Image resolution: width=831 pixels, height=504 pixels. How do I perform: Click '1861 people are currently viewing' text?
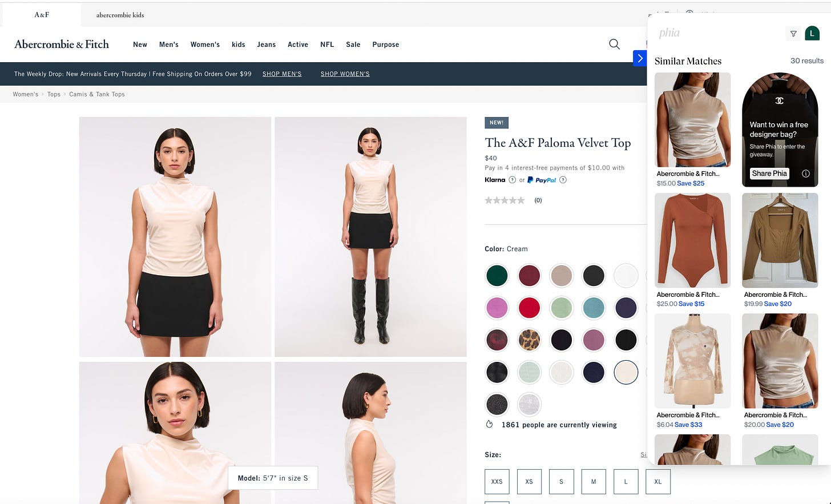point(559,425)
